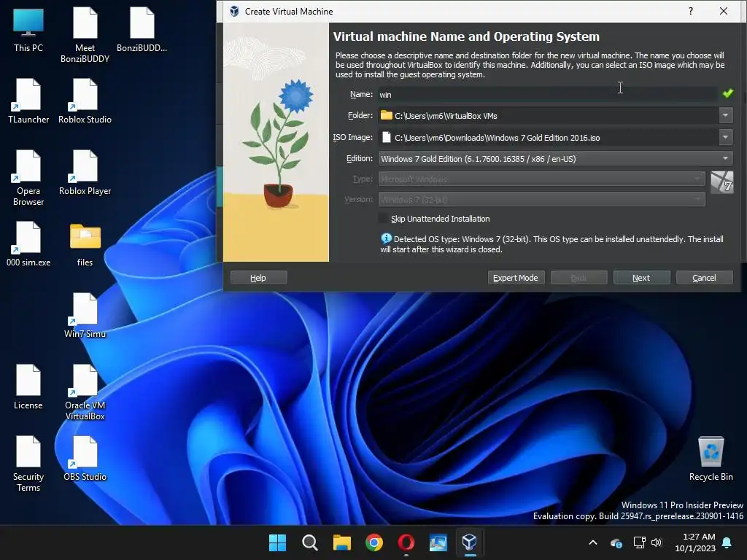Click green checkmark beside Name field
The width and height of the screenshot is (747, 560).
(x=727, y=93)
